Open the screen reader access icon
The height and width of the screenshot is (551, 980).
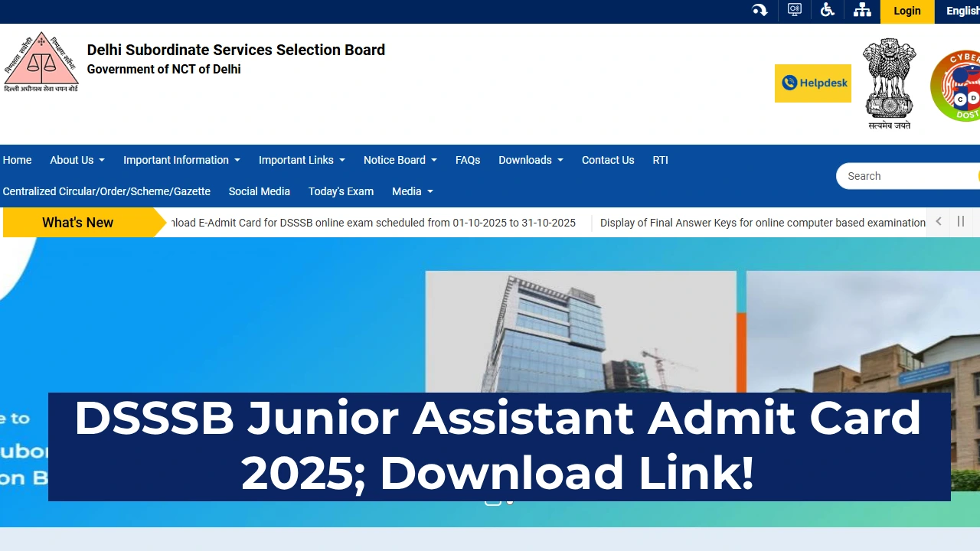[794, 10]
